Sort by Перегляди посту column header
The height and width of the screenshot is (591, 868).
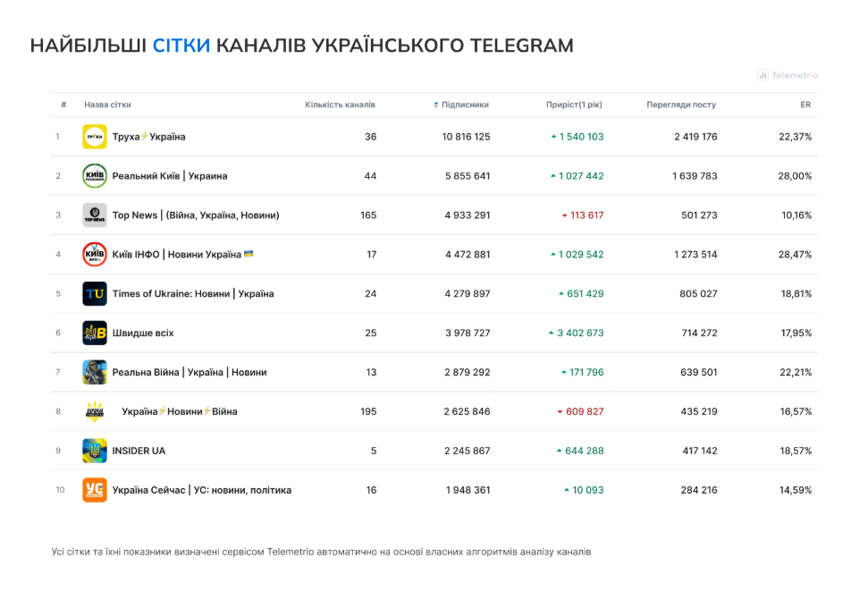click(681, 105)
